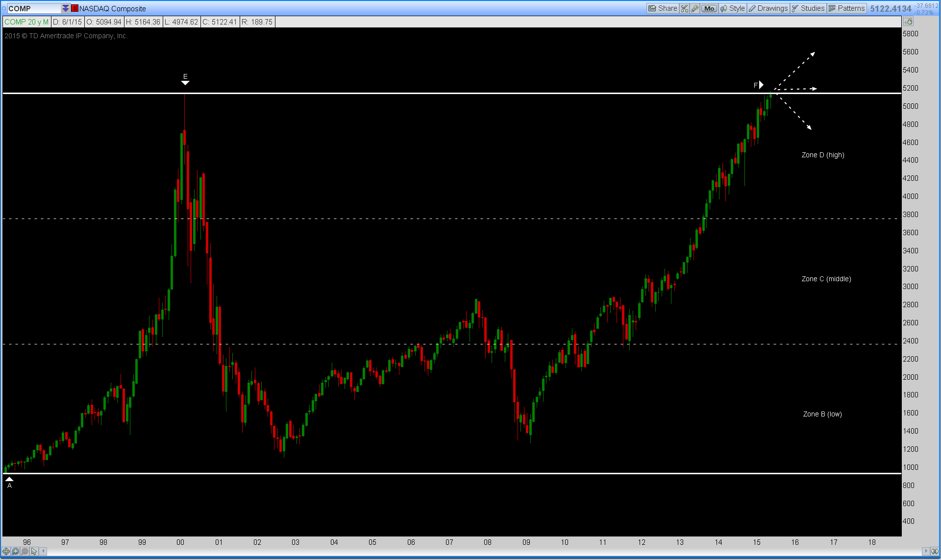The height and width of the screenshot is (560, 941).
Task: Open the Drawings menu
Action: (x=768, y=8)
